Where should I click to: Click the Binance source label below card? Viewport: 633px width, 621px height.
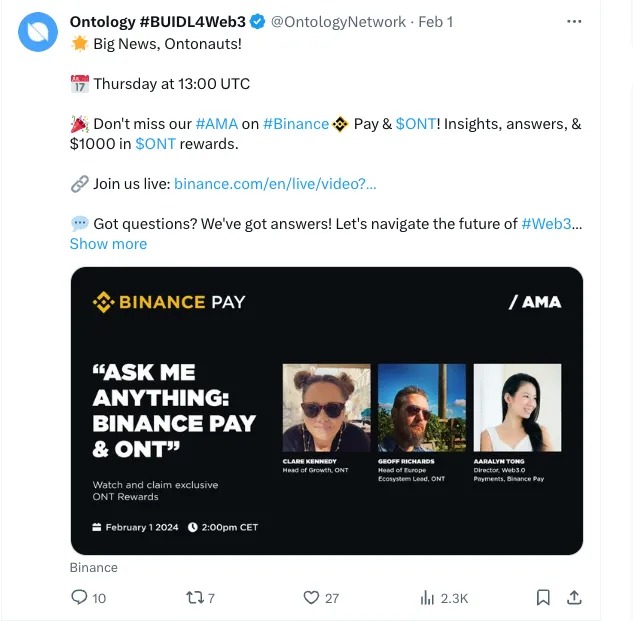94,568
